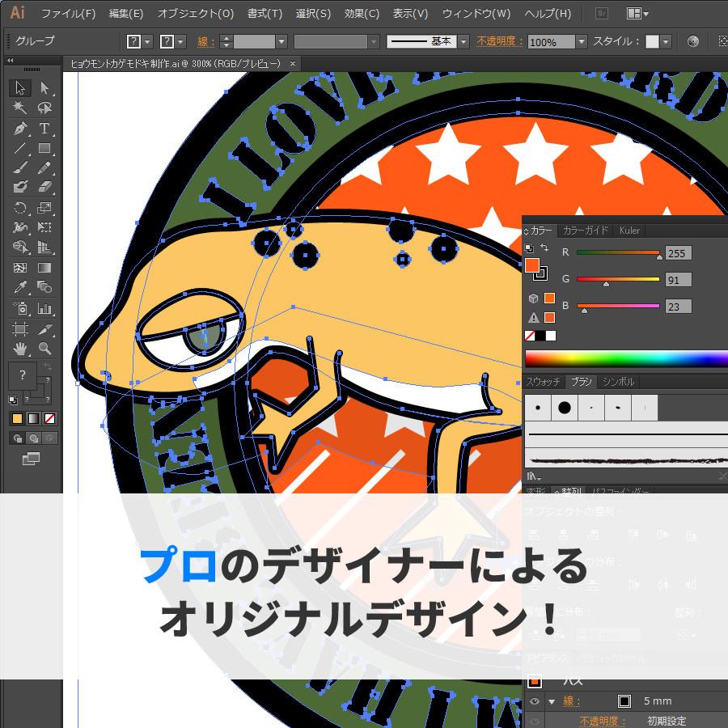Select the Direct Selection tool

pyautogui.click(x=44, y=87)
